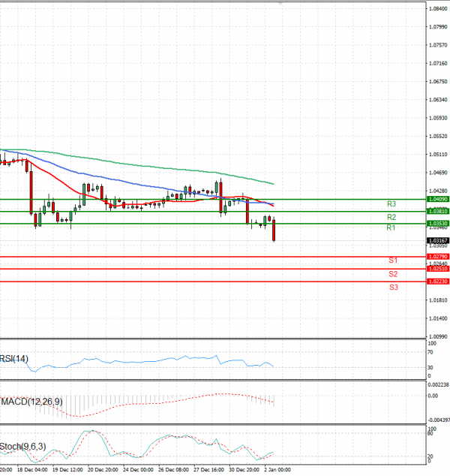
Task: Click the S2 support level label
Action: tap(393, 274)
